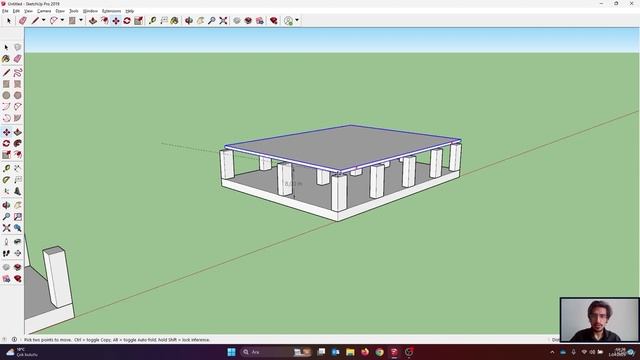
Task: Pick the Section Plane tool in the left tool set
Action: (x=18, y=253)
